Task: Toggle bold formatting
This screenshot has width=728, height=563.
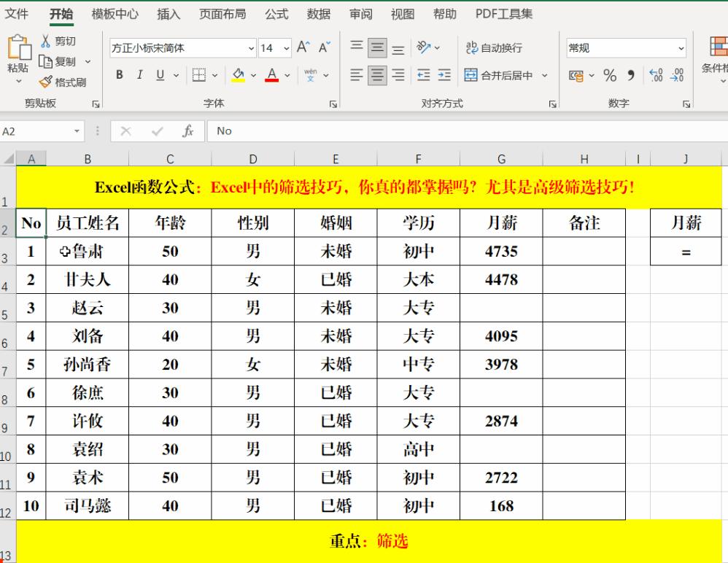Action: click(x=118, y=75)
